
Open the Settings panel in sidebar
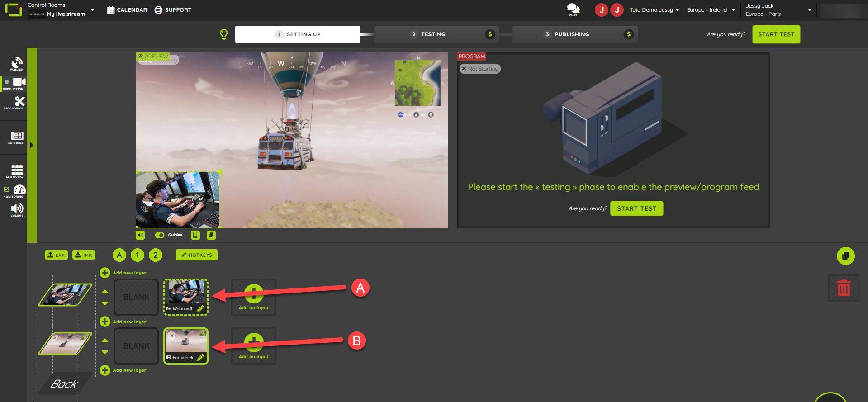(x=16, y=138)
